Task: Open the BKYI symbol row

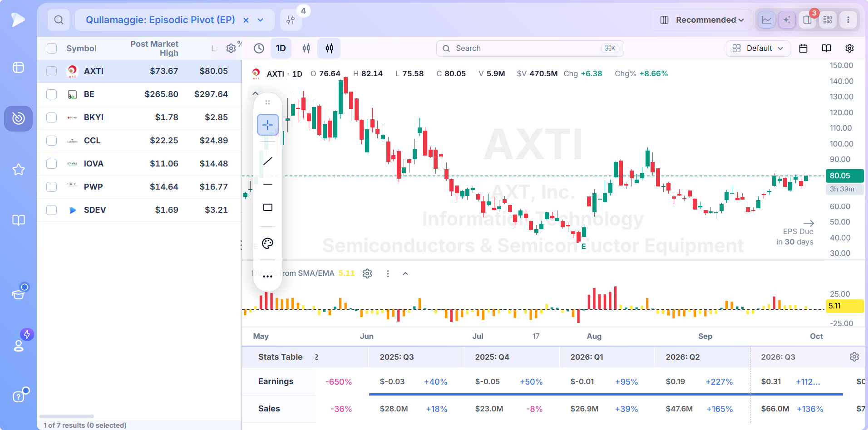Action: pyautogui.click(x=139, y=117)
